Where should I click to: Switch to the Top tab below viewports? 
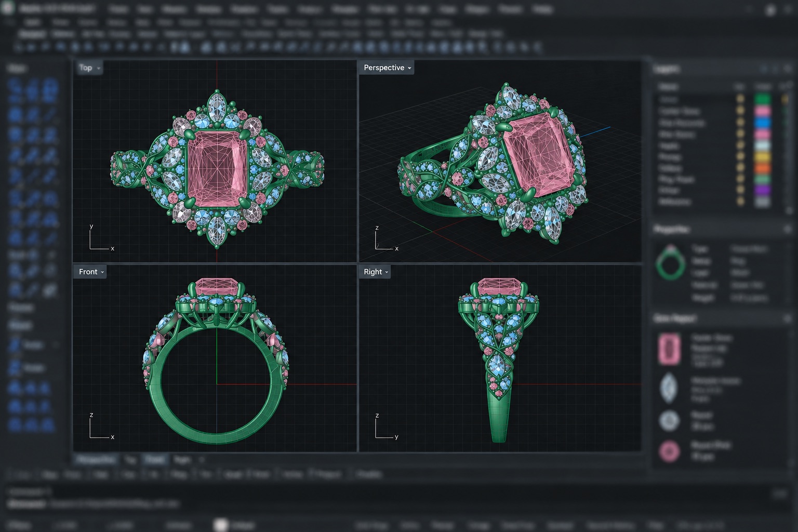click(x=130, y=459)
